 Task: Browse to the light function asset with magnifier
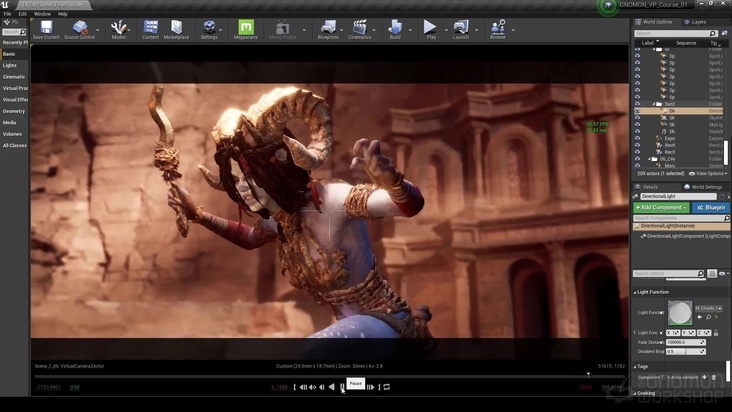click(708, 317)
